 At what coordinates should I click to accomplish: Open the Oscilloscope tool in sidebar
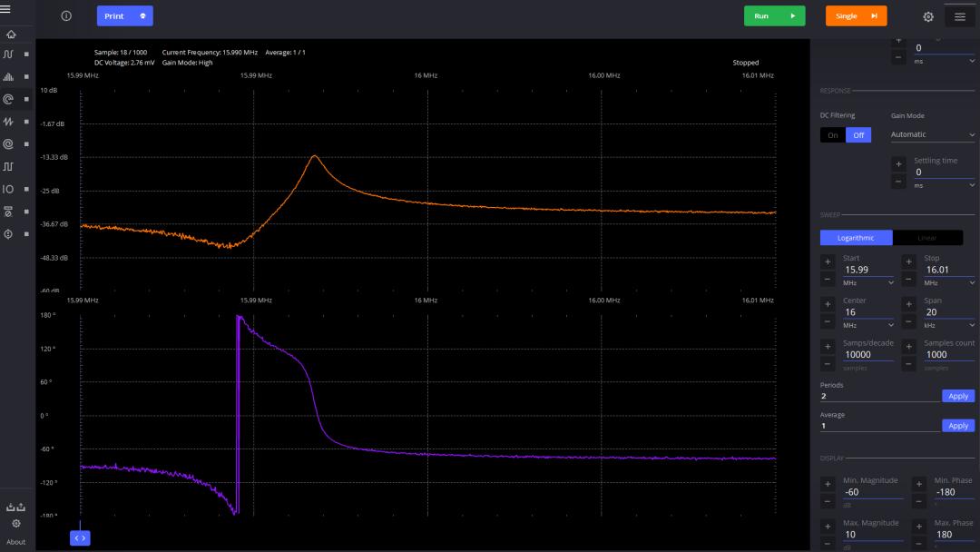tap(9, 54)
